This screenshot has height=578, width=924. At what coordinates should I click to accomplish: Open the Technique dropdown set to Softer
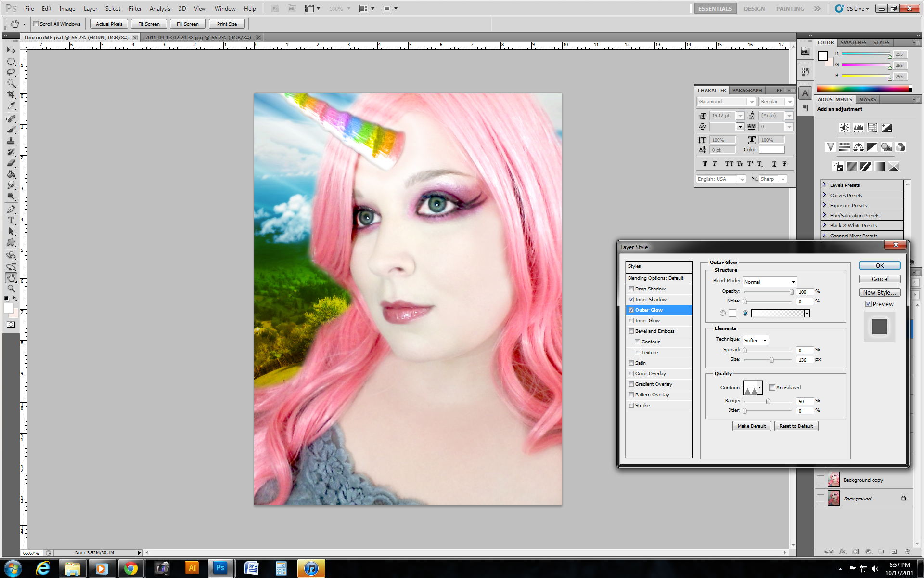pyautogui.click(x=756, y=340)
